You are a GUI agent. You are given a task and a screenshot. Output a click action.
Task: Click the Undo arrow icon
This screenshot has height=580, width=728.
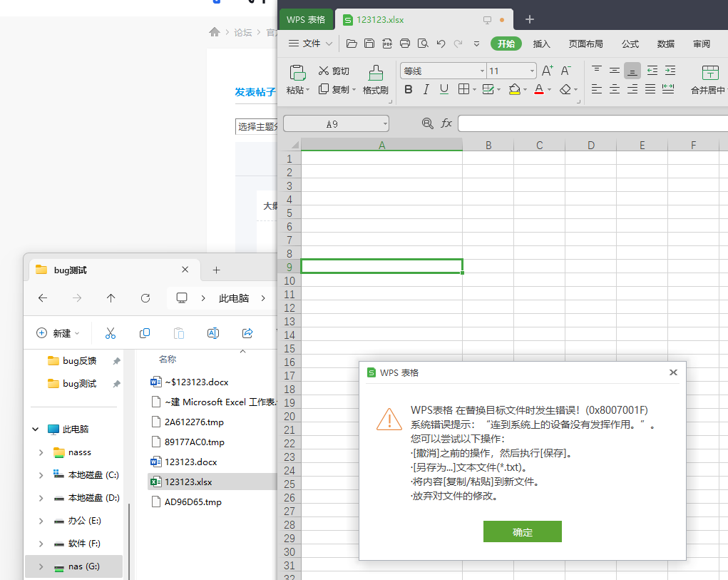[x=441, y=44]
